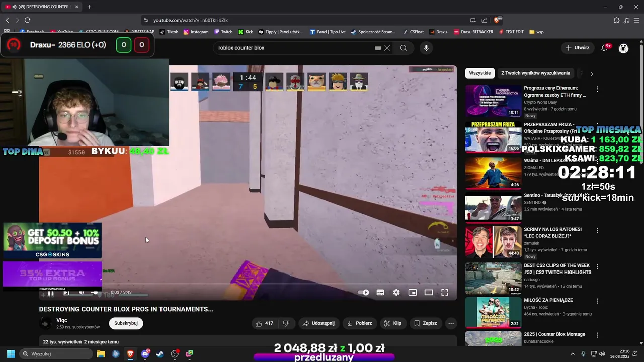Open the Viqc channel link

62,320
